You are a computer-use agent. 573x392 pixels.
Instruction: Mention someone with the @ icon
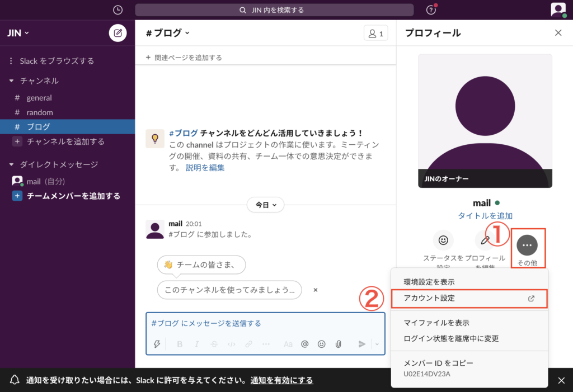click(x=304, y=344)
